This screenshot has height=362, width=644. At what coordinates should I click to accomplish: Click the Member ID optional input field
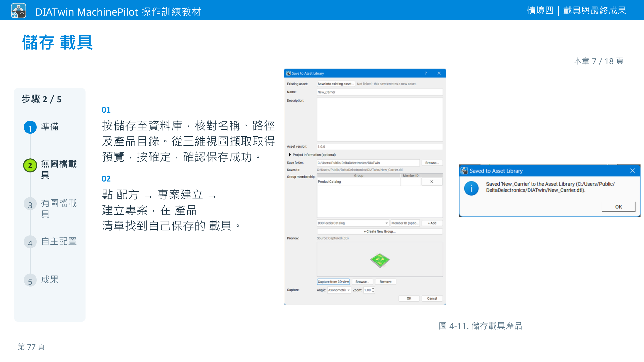[x=405, y=223]
